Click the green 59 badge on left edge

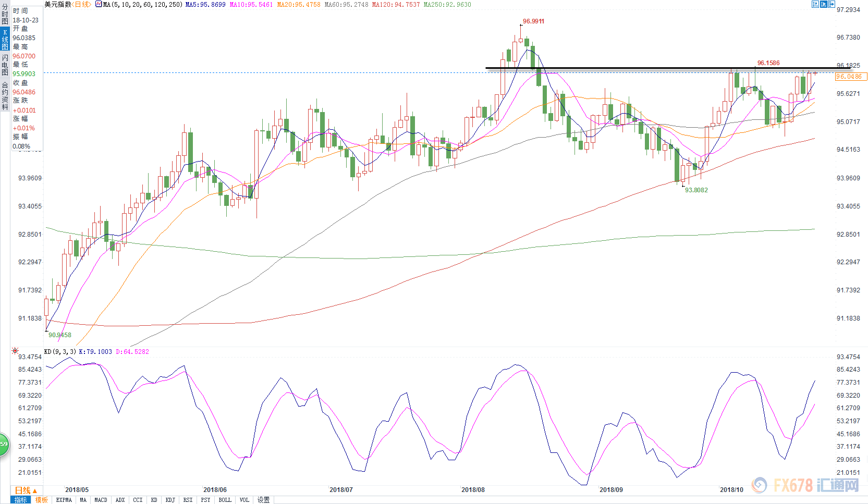(4, 444)
